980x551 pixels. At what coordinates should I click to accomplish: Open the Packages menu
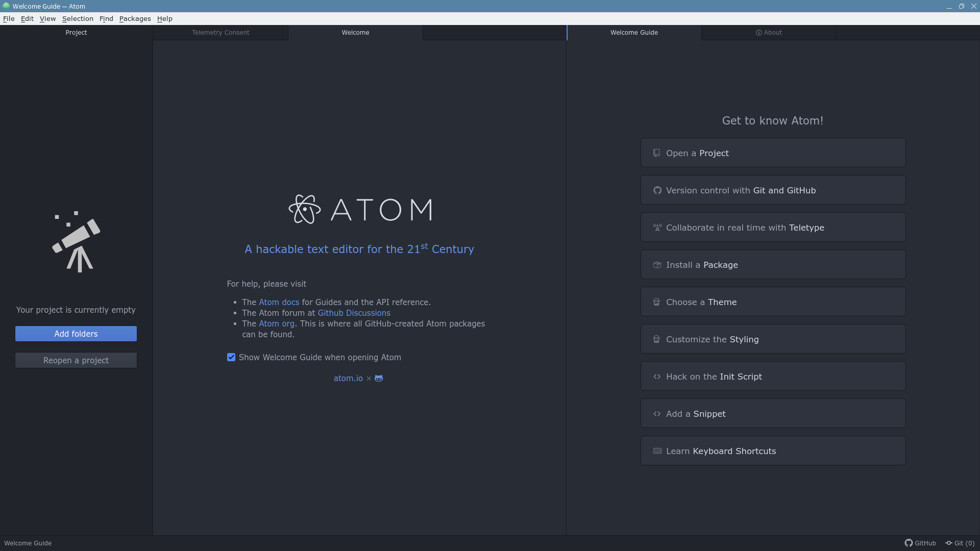click(135, 18)
